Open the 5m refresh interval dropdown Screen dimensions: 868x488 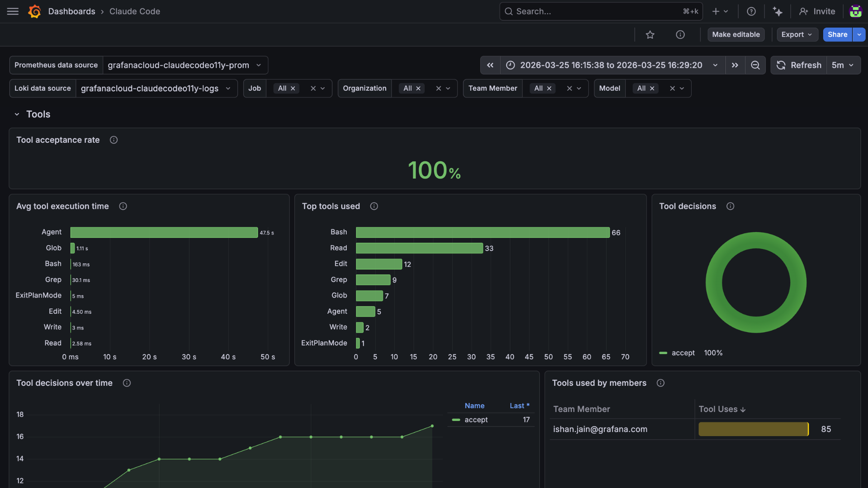click(x=843, y=65)
